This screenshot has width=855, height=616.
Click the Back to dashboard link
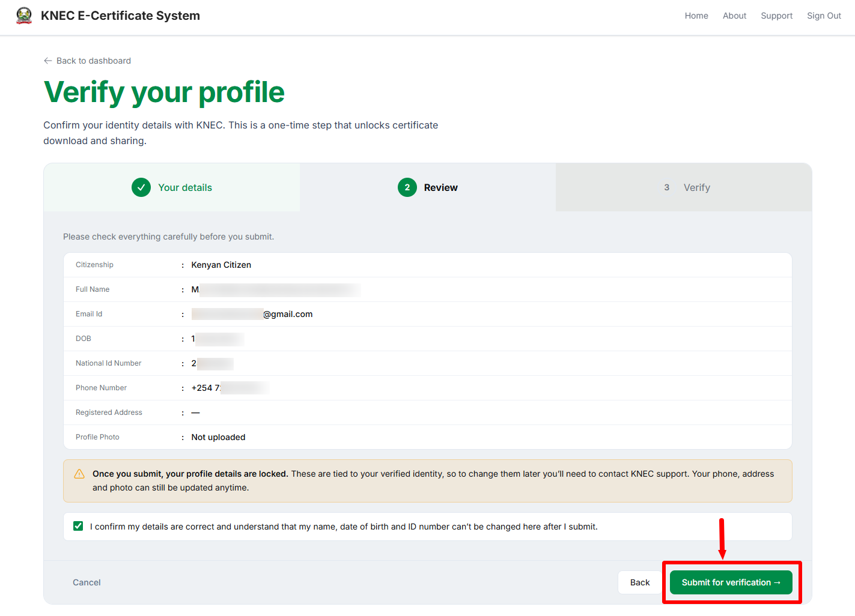(x=87, y=61)
